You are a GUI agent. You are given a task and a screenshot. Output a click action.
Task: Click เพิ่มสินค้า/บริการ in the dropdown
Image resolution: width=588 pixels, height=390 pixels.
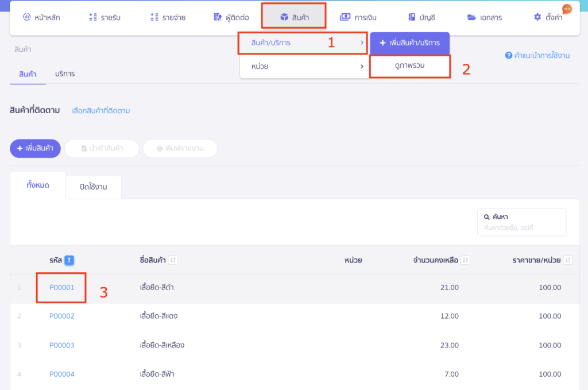point(409,43)
